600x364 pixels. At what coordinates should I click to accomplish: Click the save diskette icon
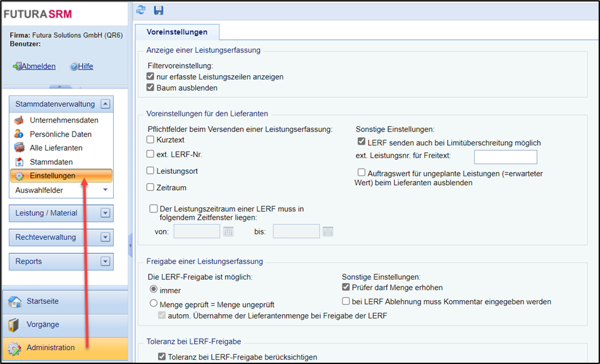point(158,9)
